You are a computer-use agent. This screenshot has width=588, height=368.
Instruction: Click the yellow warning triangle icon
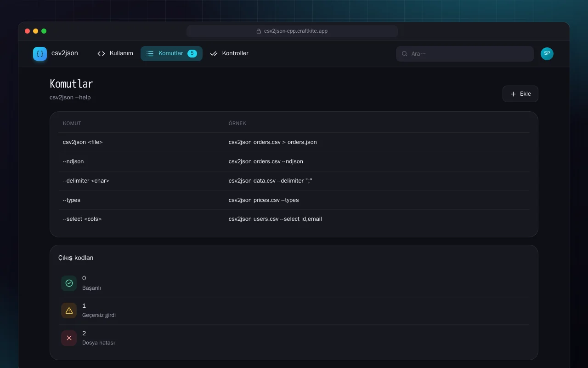(x=69, y=310)
